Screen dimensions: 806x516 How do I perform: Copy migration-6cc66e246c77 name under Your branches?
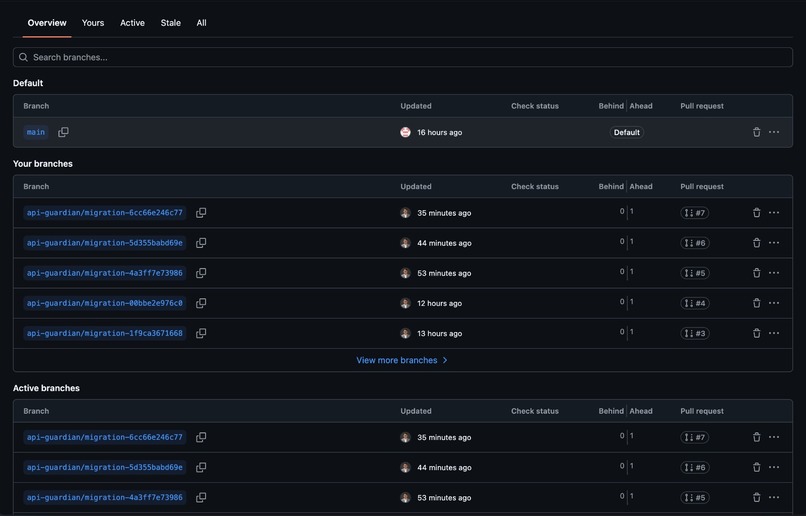201,213
